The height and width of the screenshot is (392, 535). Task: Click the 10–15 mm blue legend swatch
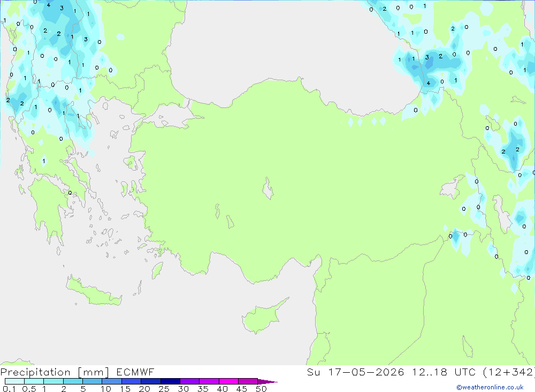click(112, 381)
